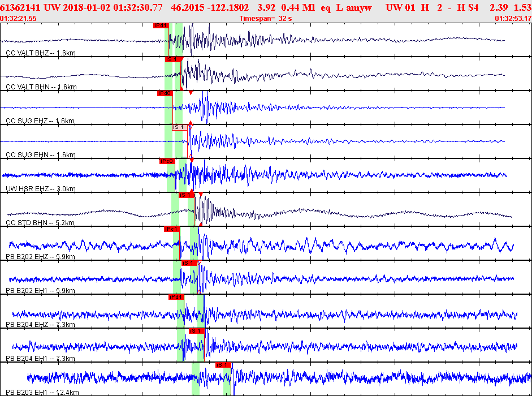Click the coordinates '46.2015 -122.1802'
The image size is (532, 396).
pos(210,7)
